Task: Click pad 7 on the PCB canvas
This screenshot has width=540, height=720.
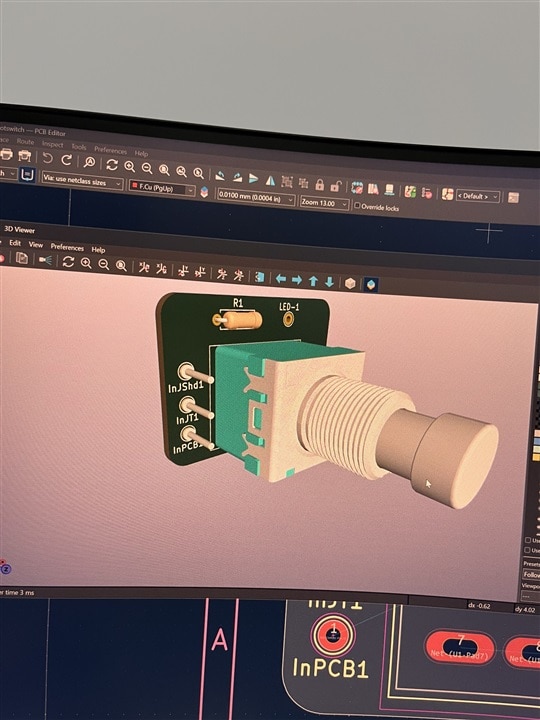Action: point(460,647)
